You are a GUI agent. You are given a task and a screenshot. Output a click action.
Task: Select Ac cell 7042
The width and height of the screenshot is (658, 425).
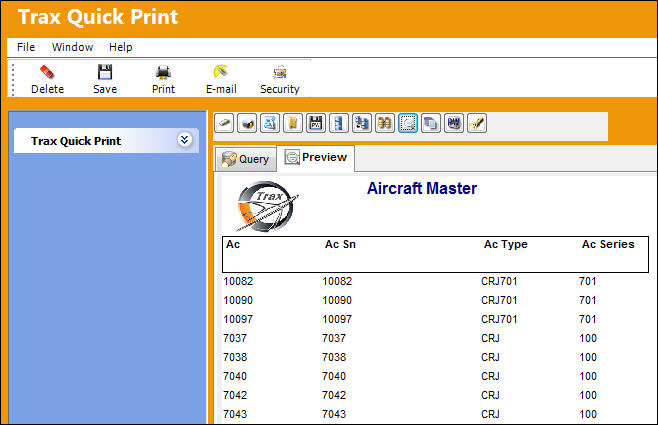235,395
